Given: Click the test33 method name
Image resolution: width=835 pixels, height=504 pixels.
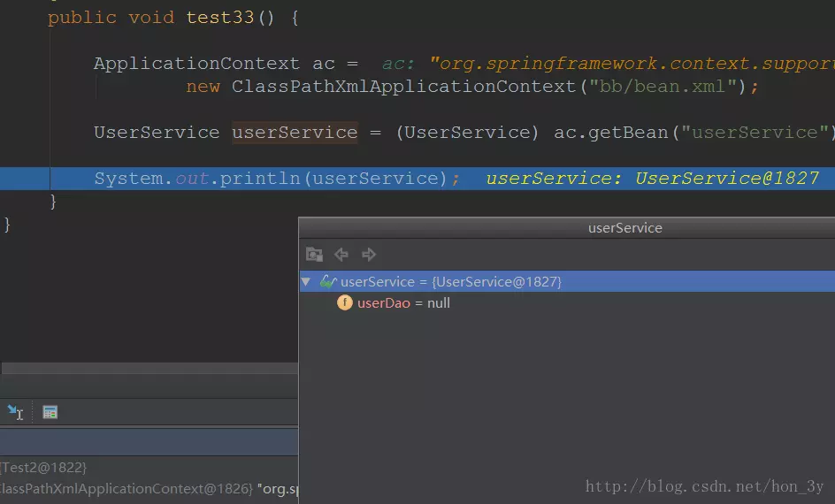Looking at the screenshot, I should [x=220, y=18].
